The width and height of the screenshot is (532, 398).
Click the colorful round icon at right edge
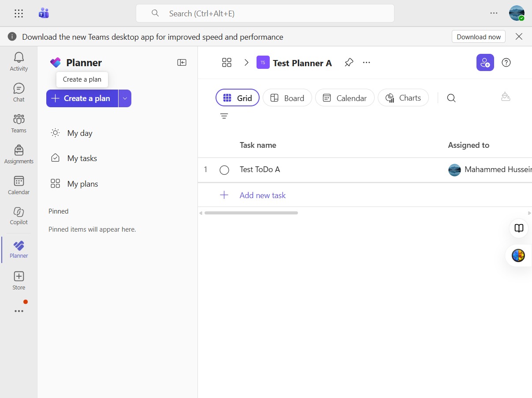518,255
